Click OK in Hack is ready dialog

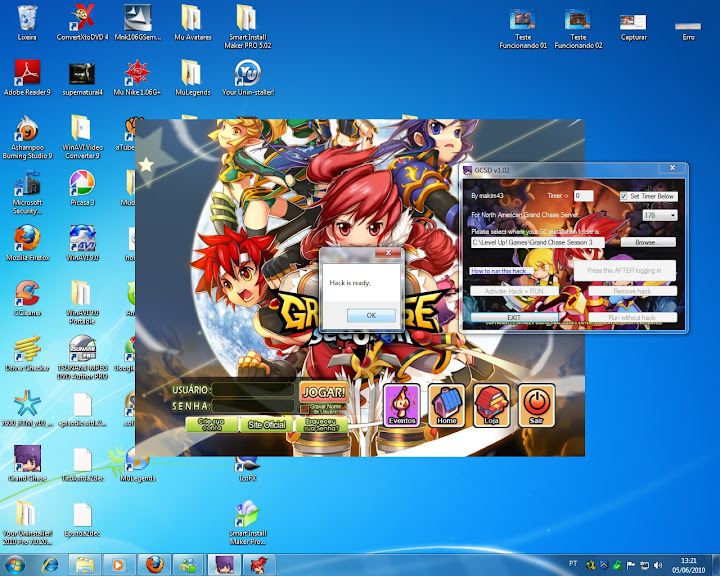pos(371,315)
